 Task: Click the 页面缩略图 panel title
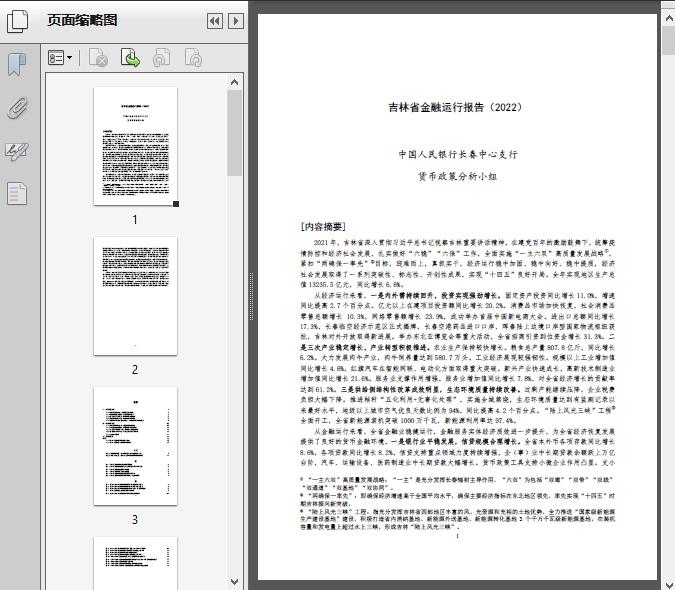point(82,20)
